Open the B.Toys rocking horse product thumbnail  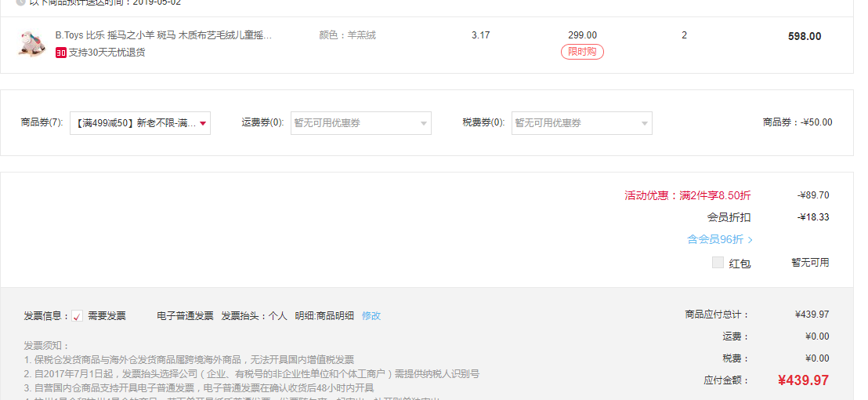(31, 44)
